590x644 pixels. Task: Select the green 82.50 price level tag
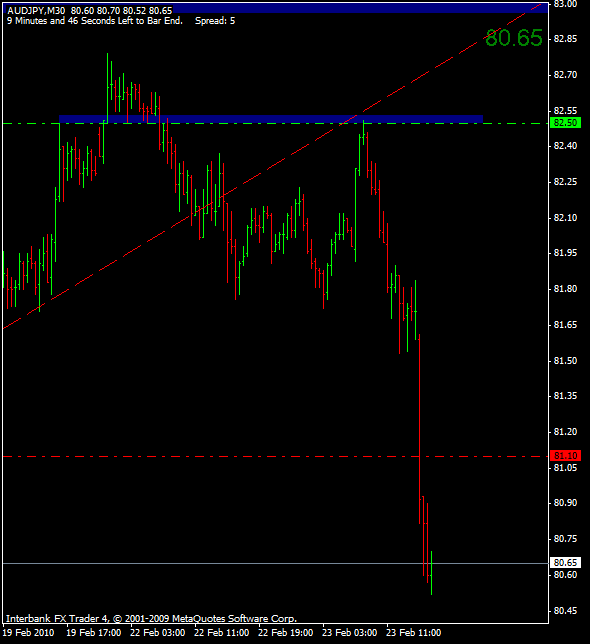565,122
